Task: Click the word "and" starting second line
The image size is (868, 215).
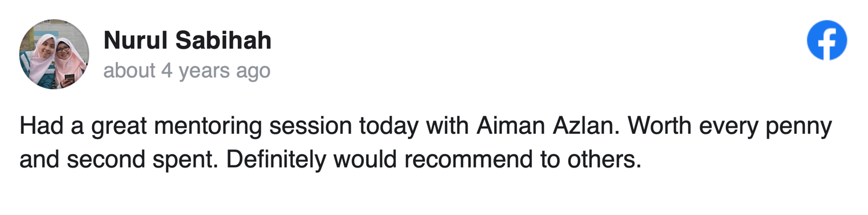Action: click(39, 159)
